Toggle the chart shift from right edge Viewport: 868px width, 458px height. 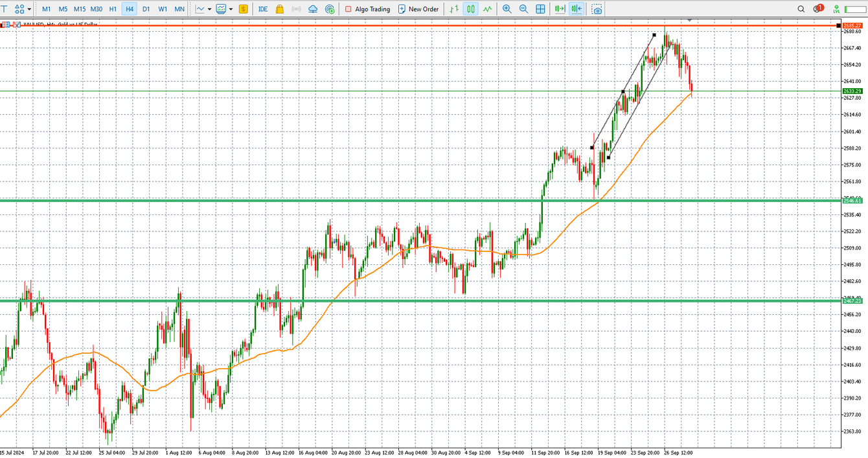click(x=576, y=8)
